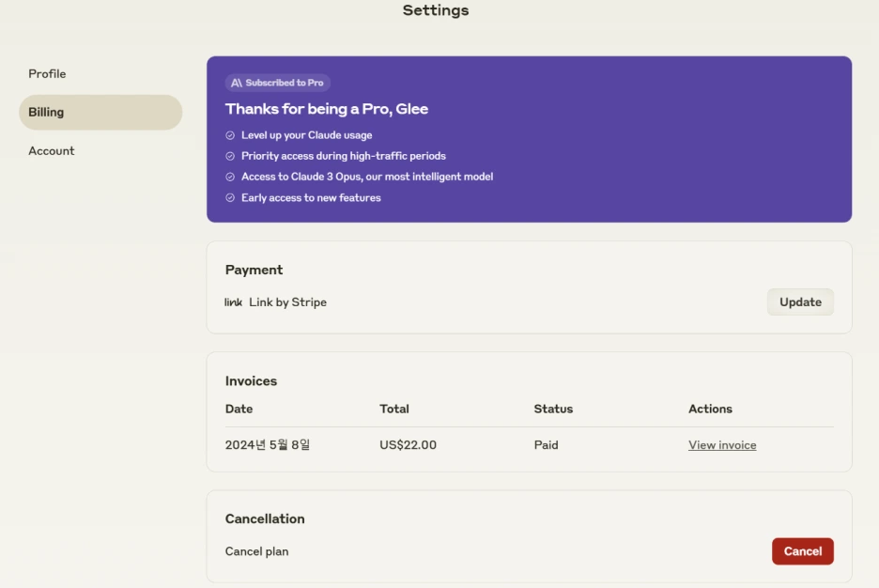Open the Profile settings tab
Image resolution: width=879 pixels, height=588 pixels.
[x=47, y=74]
